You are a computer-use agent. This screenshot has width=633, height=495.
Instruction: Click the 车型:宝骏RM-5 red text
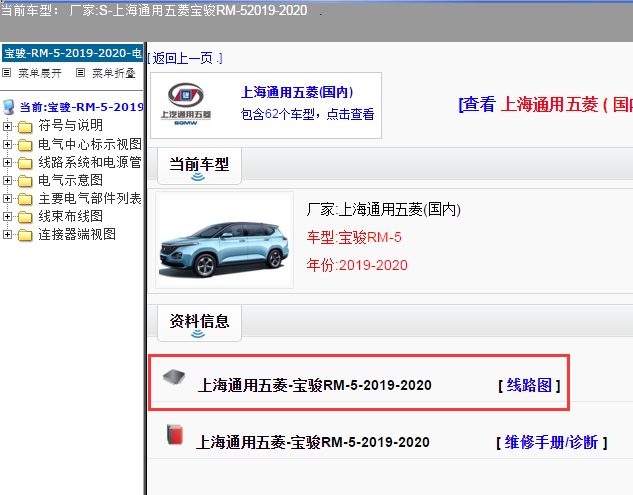pos(354,237)
